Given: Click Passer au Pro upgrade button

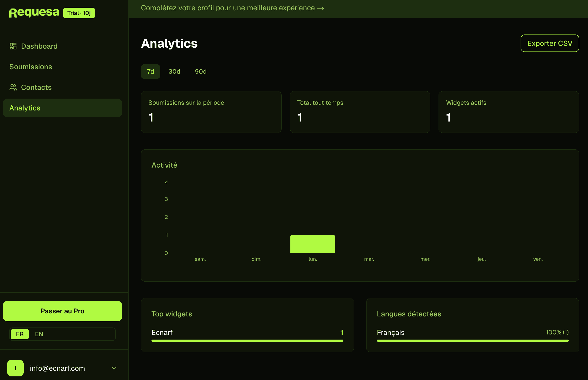Looking at the screenshot, I should click(63, 311).
